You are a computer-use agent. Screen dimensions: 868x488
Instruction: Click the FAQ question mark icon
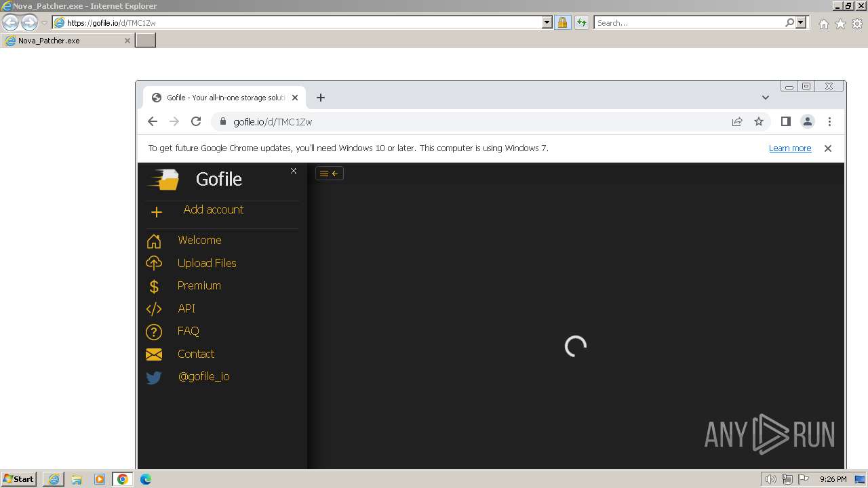(x=154, y=331)
